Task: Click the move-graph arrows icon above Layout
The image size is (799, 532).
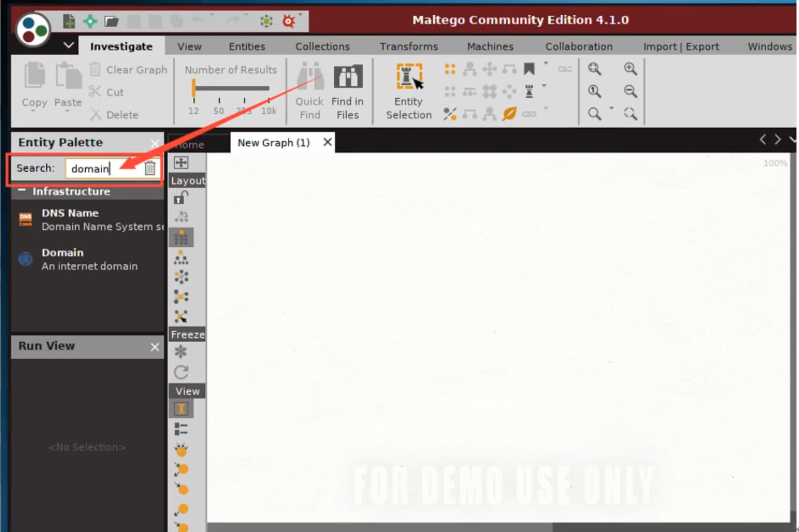Action: (181, 163)
